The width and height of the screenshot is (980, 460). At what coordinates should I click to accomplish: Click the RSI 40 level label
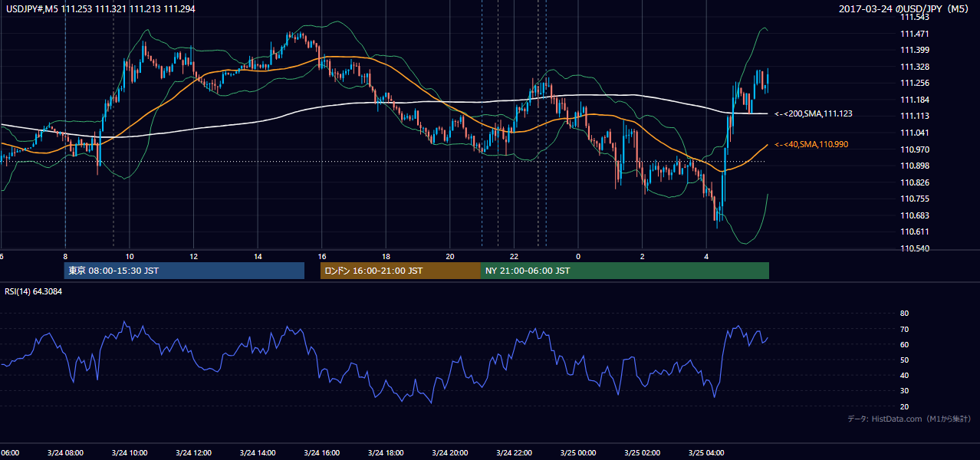pyautogui.click(x=905, y=375)
